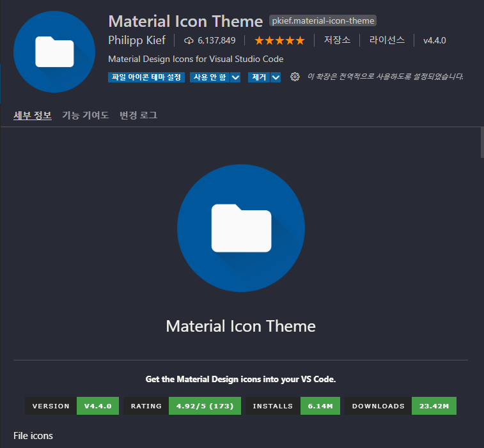
Task: Open the extension settings gear
Action: click(x=295, y=77)
